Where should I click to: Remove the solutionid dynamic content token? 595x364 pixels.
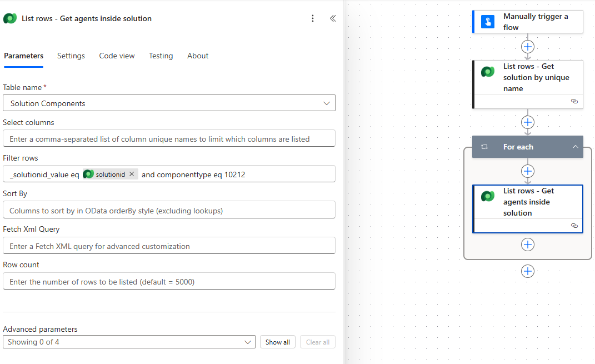[132, 174]
